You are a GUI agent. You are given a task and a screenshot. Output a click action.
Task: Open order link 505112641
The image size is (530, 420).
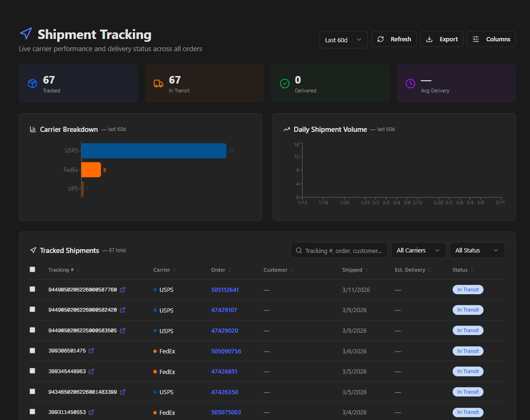click(x=225, y=290)
